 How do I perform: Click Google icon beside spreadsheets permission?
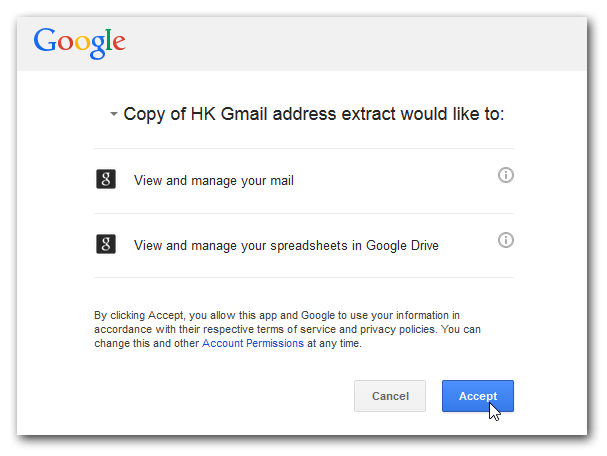click(x=106, y=244)
